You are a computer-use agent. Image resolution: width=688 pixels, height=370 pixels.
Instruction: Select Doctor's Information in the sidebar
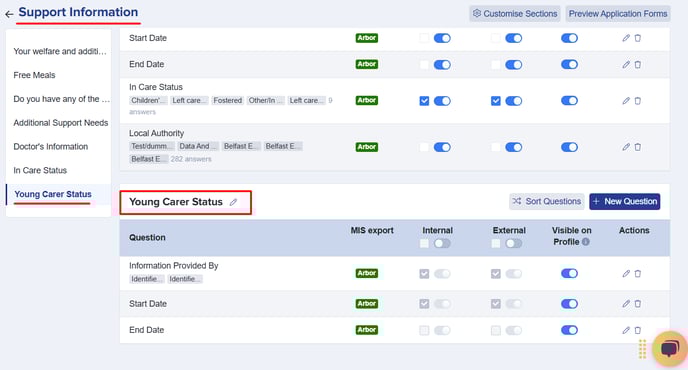click(50, 147)
